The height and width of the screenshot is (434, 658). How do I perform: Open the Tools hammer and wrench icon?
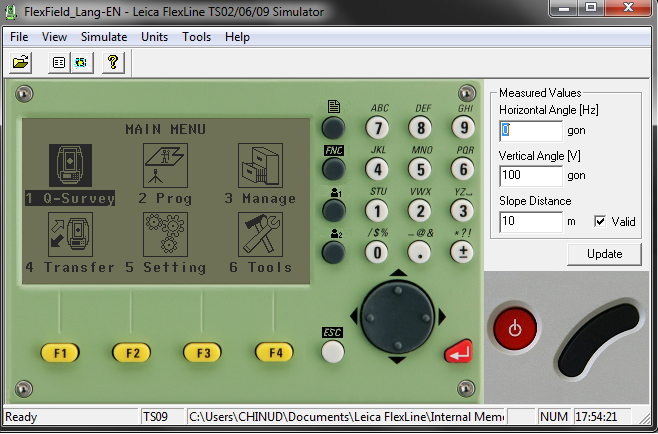(260, 234)
